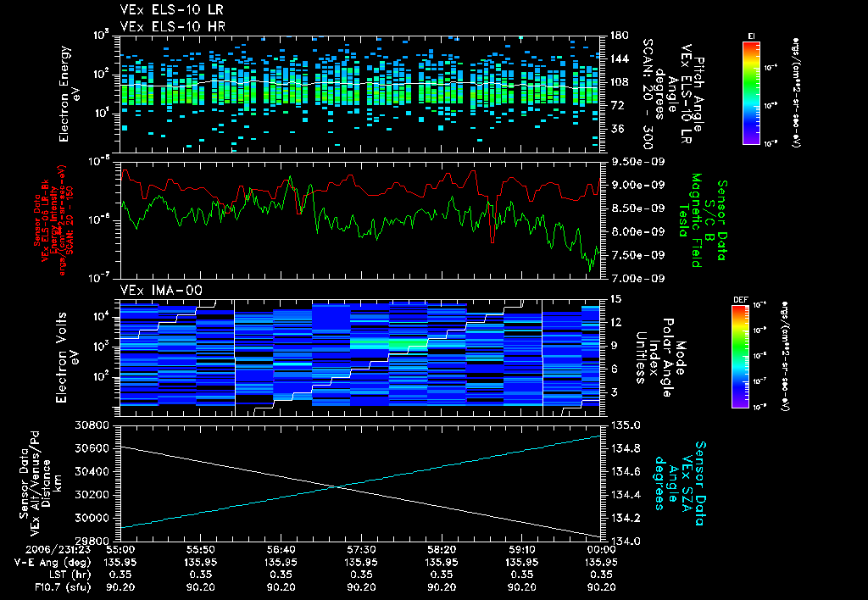Image resolution: width=868 pixels, height=600 pixels.
Task: Click polar angle index tick 12
Action: point(615,323)
